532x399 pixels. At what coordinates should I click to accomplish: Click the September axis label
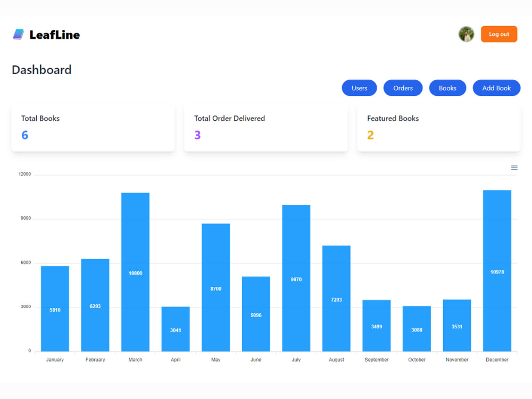pos(377,360)
